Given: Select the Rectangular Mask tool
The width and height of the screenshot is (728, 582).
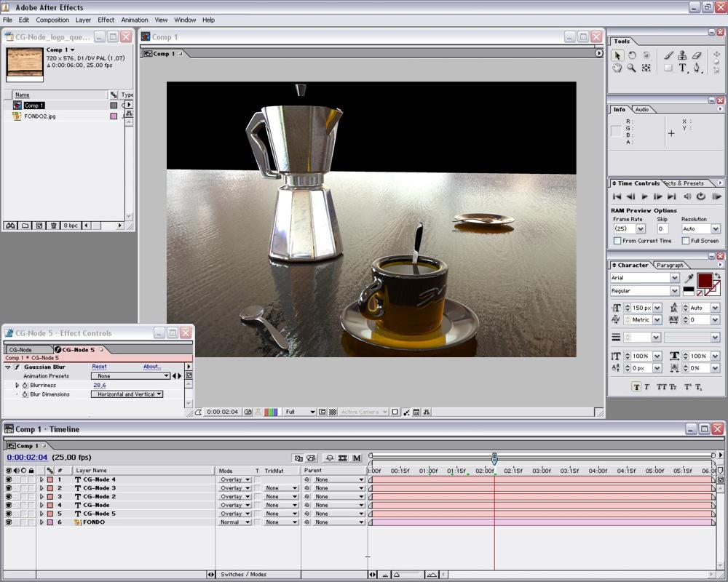Looking at the screenshot, I should pos(668,68).
